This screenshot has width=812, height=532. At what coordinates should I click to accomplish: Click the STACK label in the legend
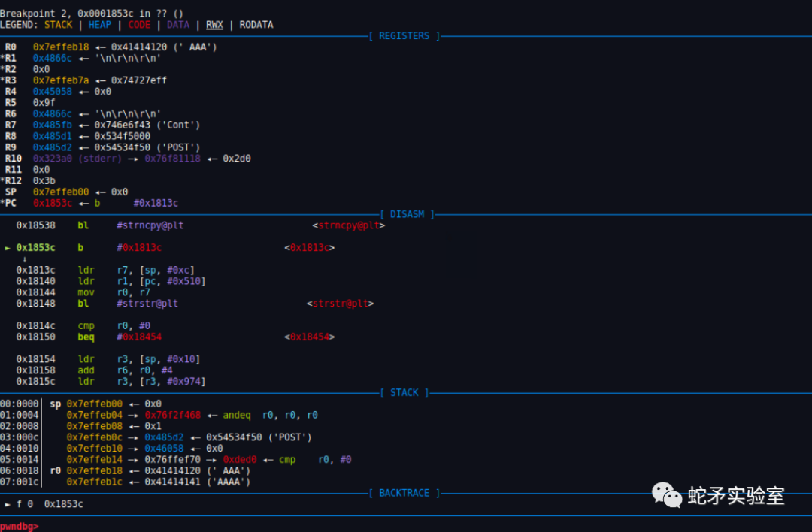(58, 24)
